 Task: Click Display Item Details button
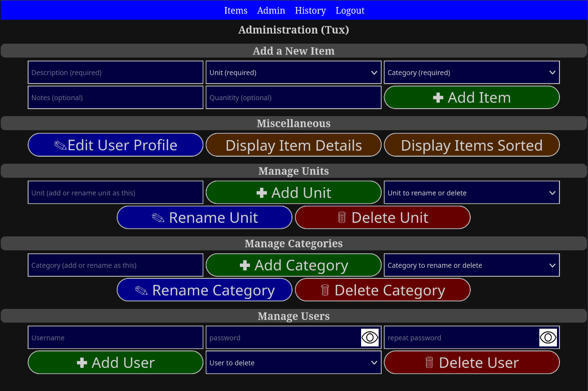pyautogui.click(x=293, y=145)
